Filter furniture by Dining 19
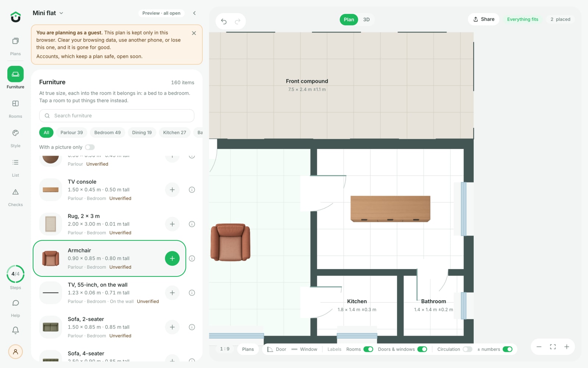 [x=142, y=132]
